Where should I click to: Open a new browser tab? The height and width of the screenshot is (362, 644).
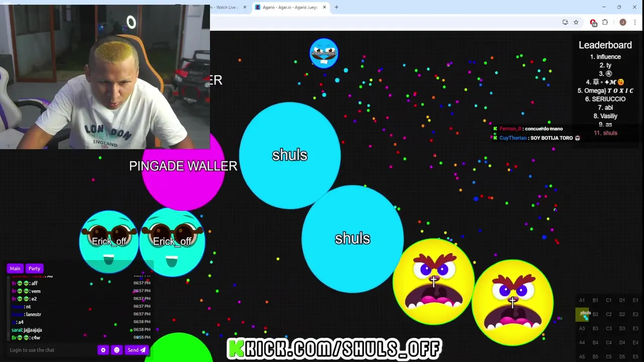[337, 7]
